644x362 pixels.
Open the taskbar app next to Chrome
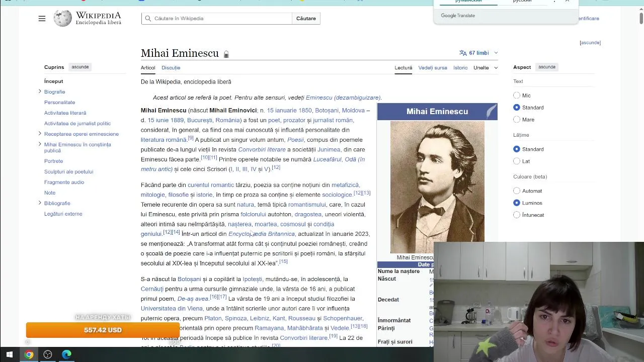point(48,354)
